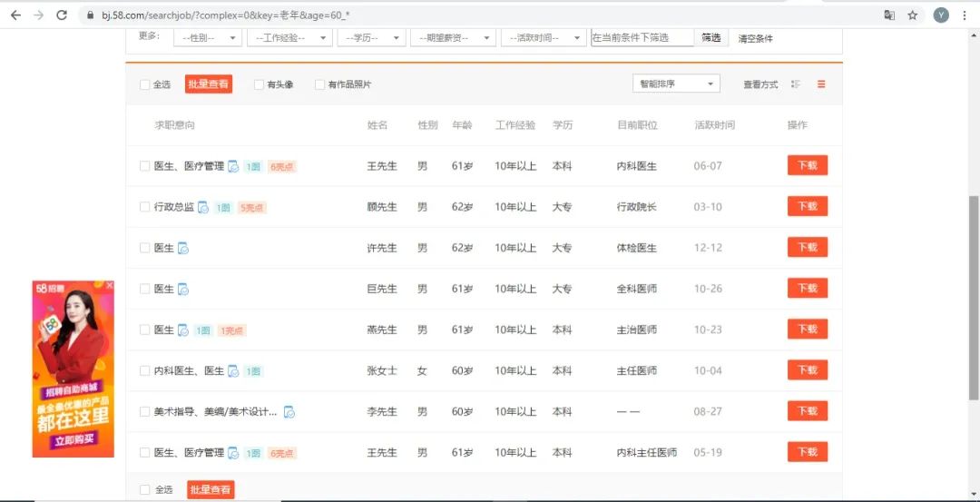Open resume icon for 行政总监 row

203,207
